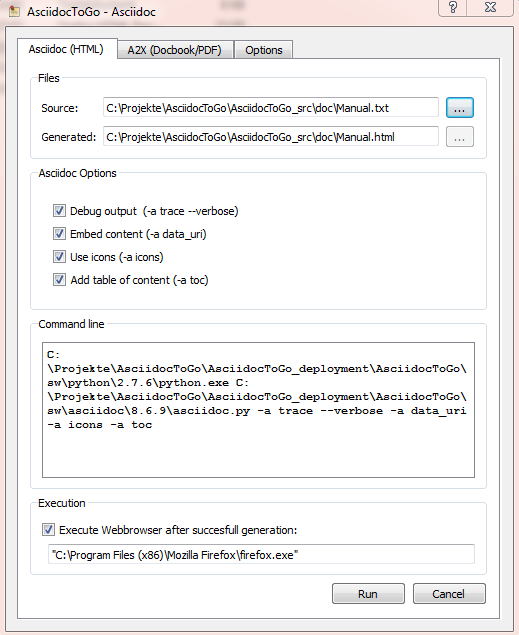Screen dimensions: 519x635
Task: Open the Options tab
Action: [264, 50]
